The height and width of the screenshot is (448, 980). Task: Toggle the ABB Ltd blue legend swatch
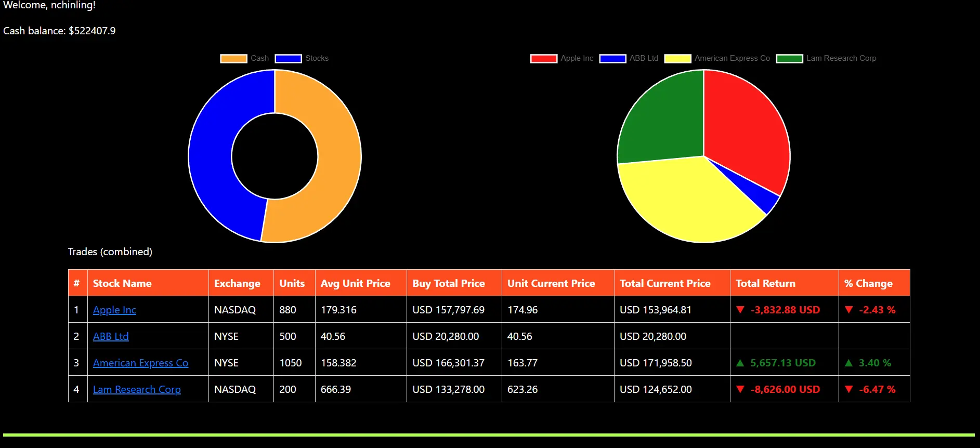612,58
